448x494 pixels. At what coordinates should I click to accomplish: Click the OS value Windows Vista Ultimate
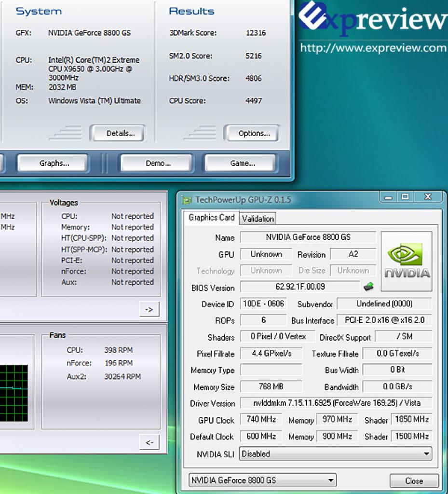click(x=95, y=101)
